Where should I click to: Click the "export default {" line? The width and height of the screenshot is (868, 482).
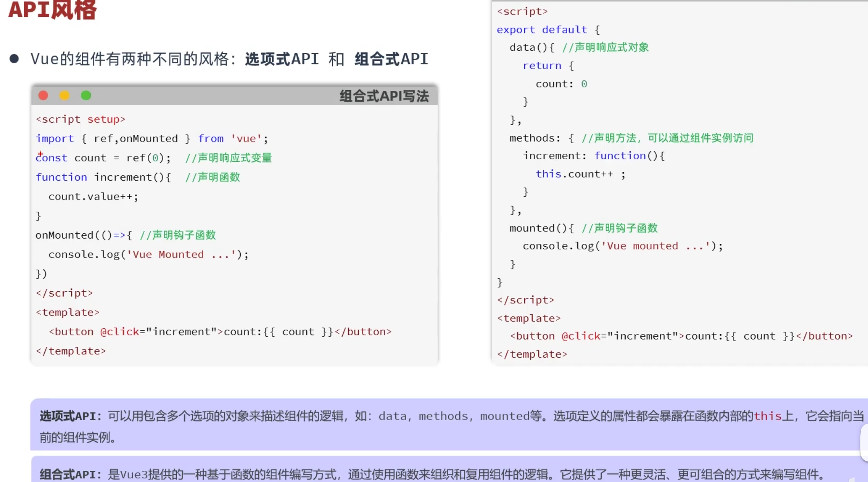coord(548,30)
